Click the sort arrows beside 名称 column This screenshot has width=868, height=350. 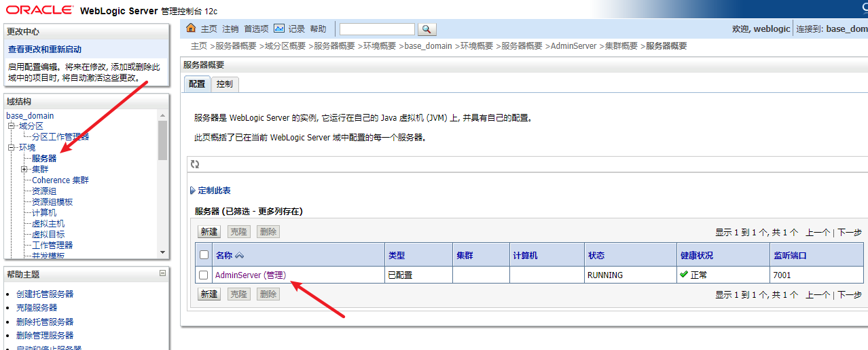239,256
